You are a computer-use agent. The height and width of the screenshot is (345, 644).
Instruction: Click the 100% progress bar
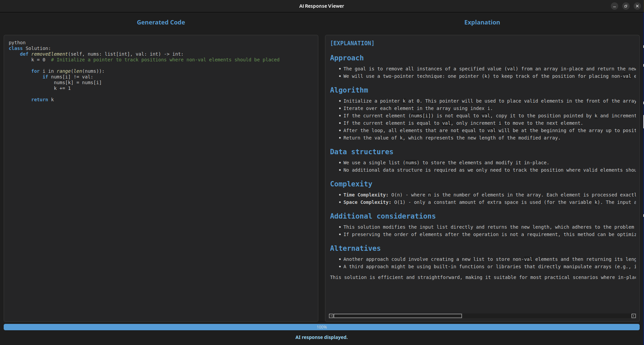[x=322, y=327]
